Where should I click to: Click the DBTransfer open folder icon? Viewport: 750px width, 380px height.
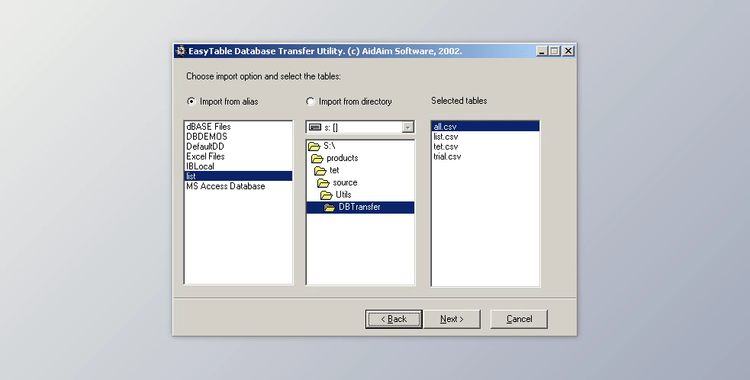(x=329, y=207)
